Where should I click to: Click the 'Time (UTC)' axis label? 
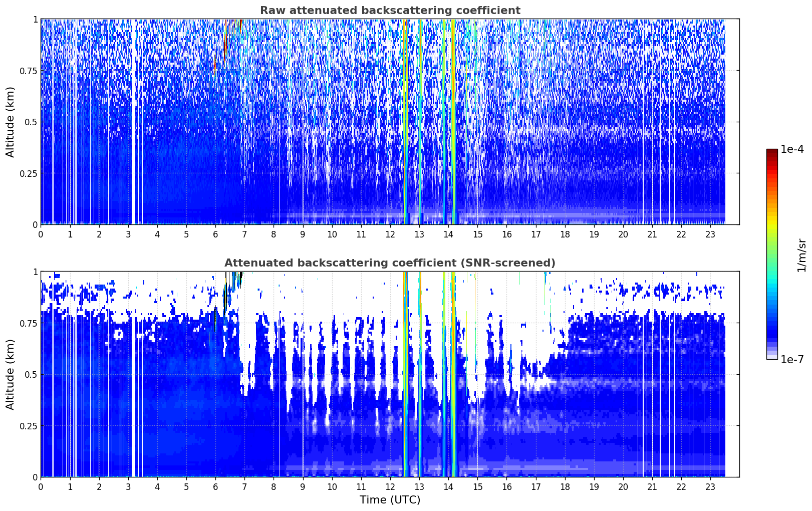(x=390, y=500)
